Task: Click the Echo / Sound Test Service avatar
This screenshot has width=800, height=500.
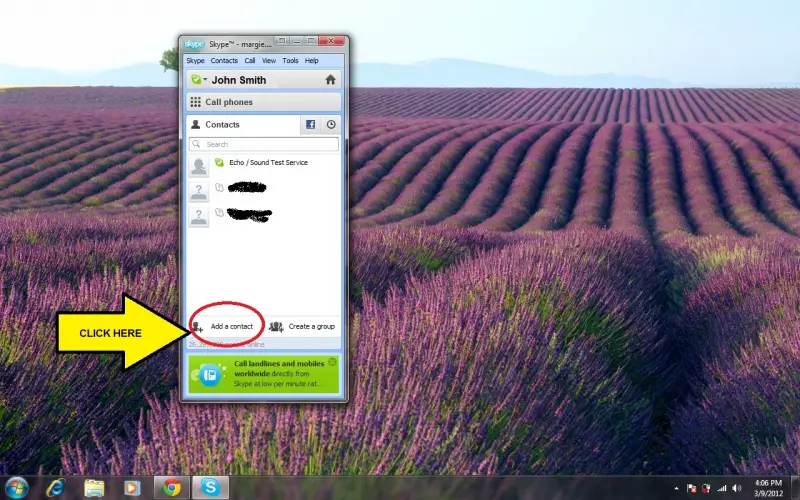Action: [198, 166]
